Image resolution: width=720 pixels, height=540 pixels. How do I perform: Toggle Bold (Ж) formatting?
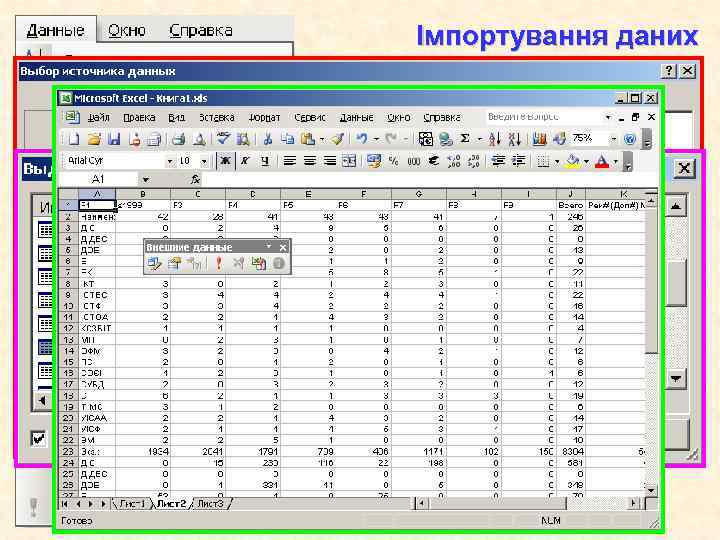tap(225, 161)
